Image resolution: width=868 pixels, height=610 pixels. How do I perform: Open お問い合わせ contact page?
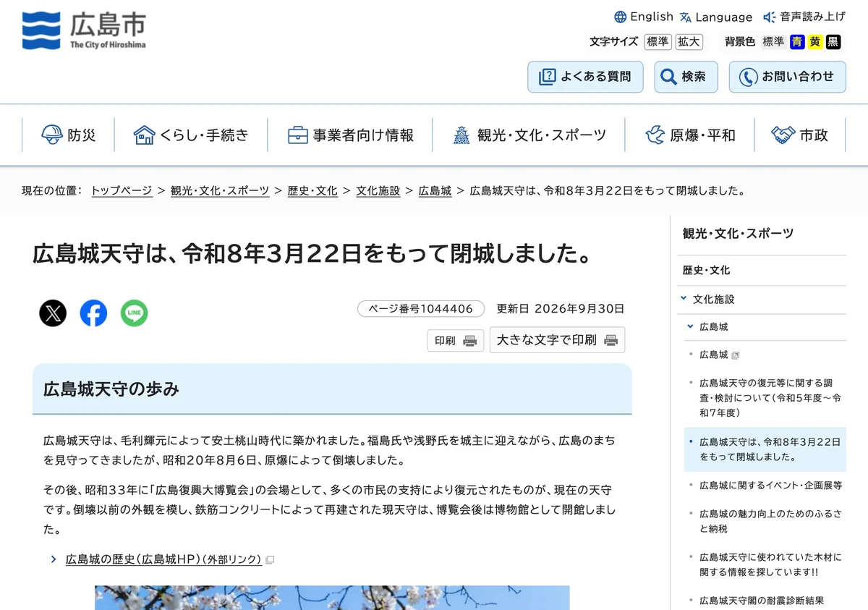[787, 77]
